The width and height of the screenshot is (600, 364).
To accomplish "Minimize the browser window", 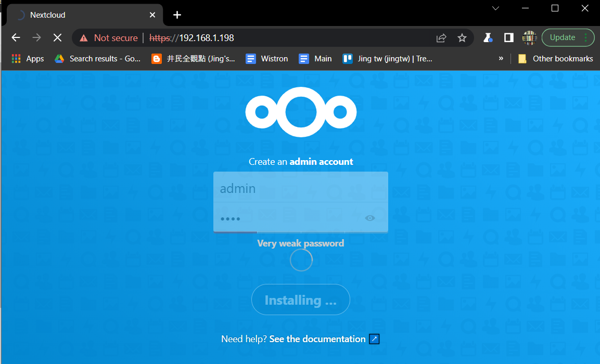I will point(526,8).
